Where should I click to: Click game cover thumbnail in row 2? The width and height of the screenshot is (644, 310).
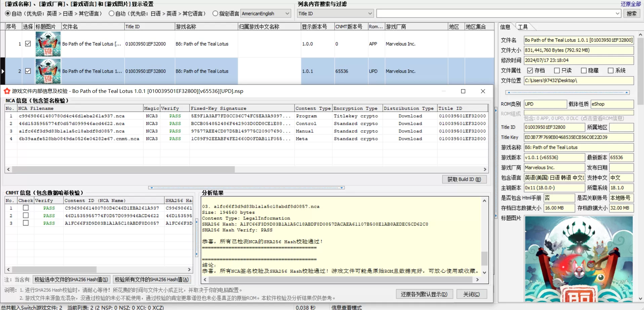(48, 71)
